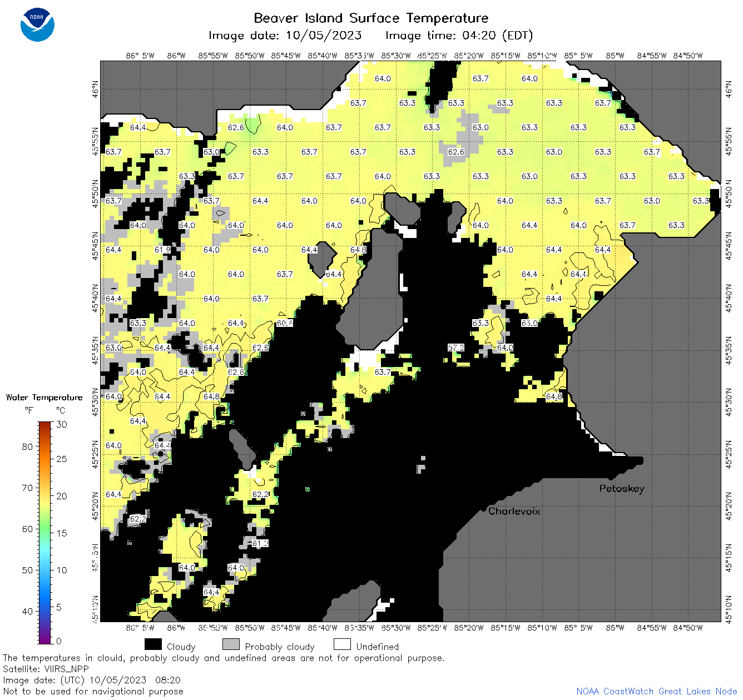Click the °F unit label on the scale

pyautogui.click(x=29, y=410)
